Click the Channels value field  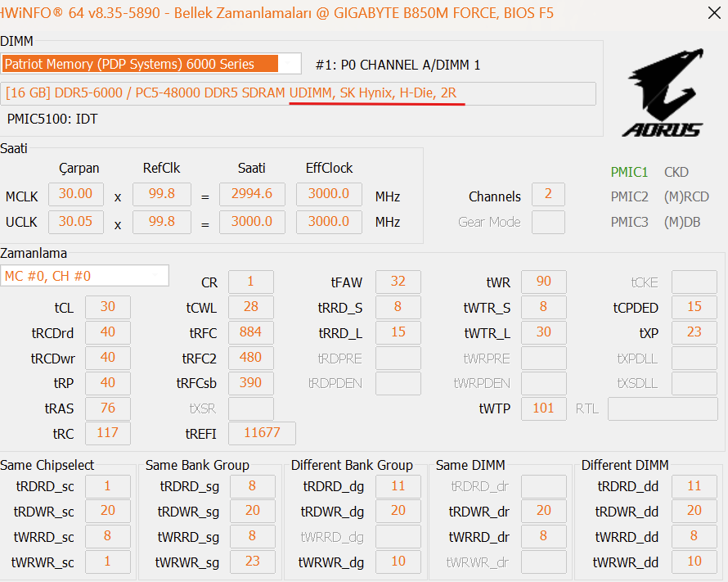pyautogui.click(x=548, y=194)
